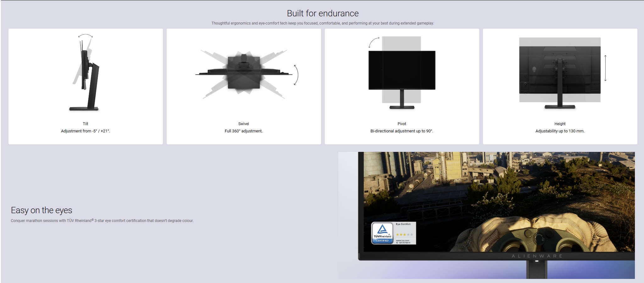Click the "Swivel" card title
This screenshot has height=283, width=644.
coord(244,124)
